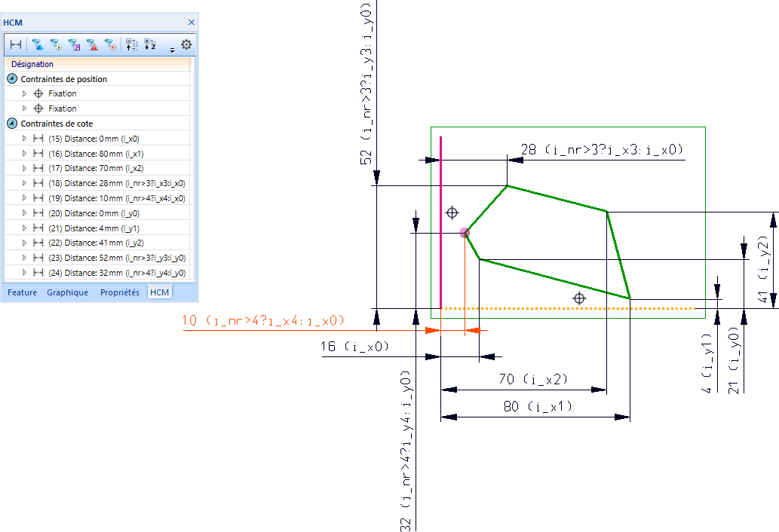This screenshot has height=532, width=779.
Task: Click the dimension label 16 (i_x0)
Action: (x=354, y=347)
